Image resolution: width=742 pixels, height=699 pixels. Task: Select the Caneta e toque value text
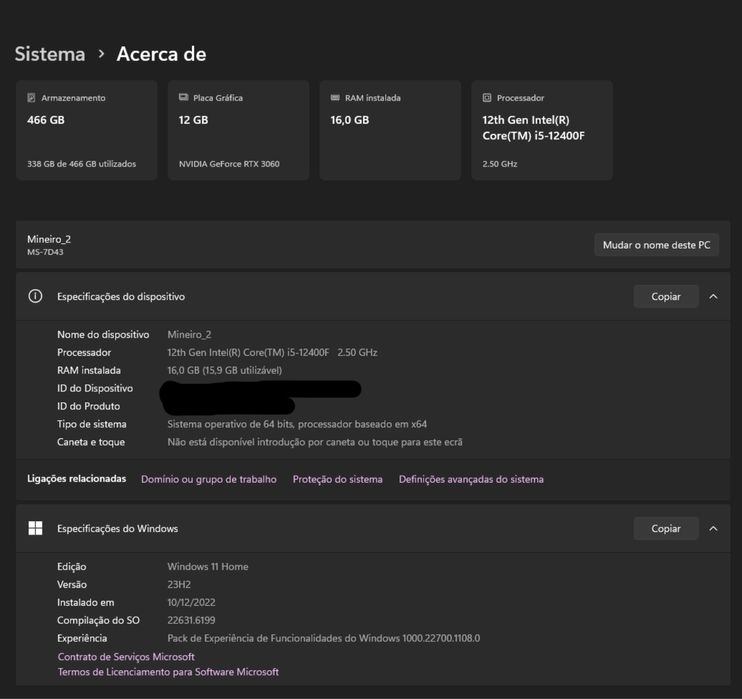(315, 442)
